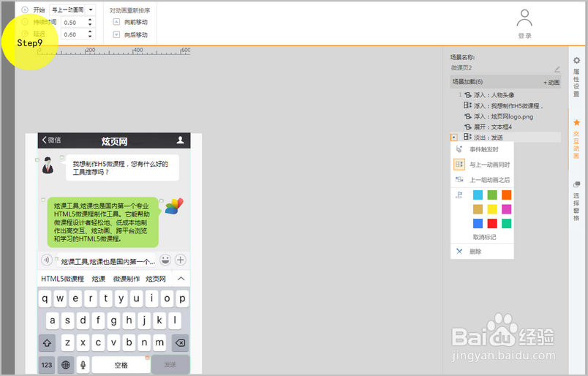
Task: Switch to the 交互动画 star tab
Action: click(576, 123)
